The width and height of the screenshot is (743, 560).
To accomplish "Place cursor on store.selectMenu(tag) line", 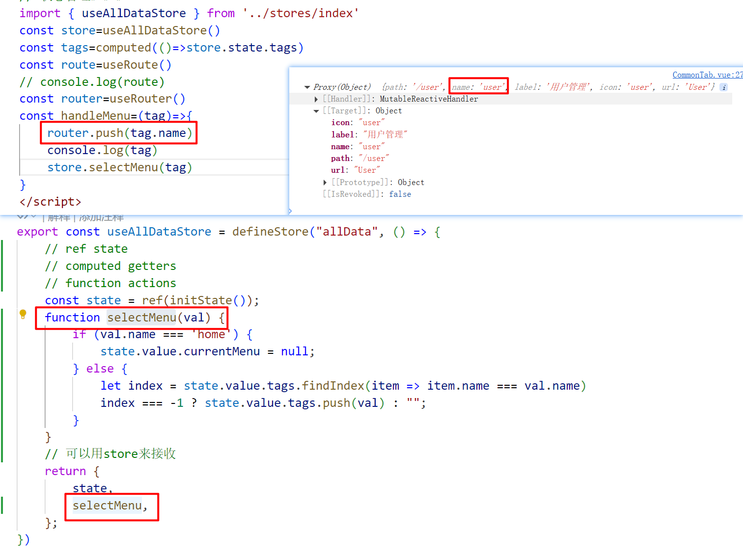I will coord(120,167).
